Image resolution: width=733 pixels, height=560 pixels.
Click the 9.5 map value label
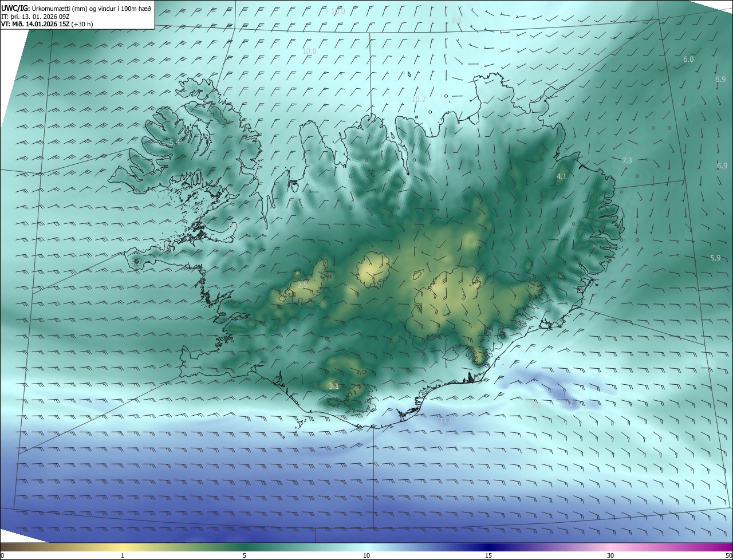pyautogui.click(x=456, y=20)
